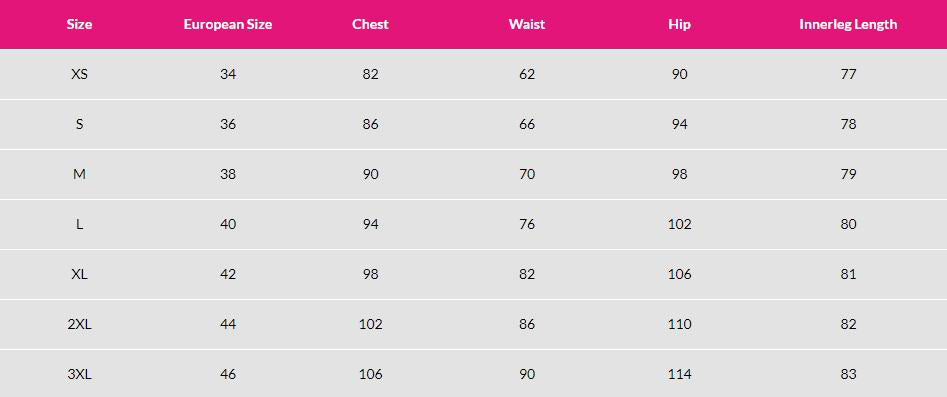
Task: Select the XL size row label
Action: click(x=79, y=274)
